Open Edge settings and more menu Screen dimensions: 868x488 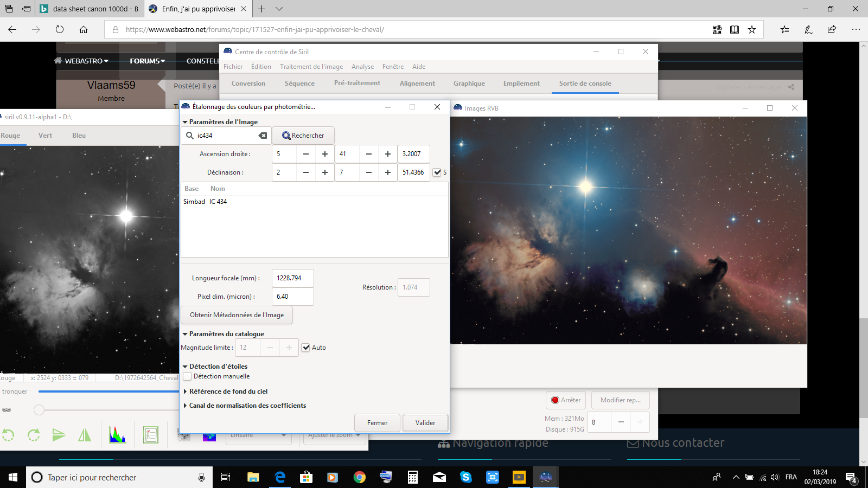[856, 30]
